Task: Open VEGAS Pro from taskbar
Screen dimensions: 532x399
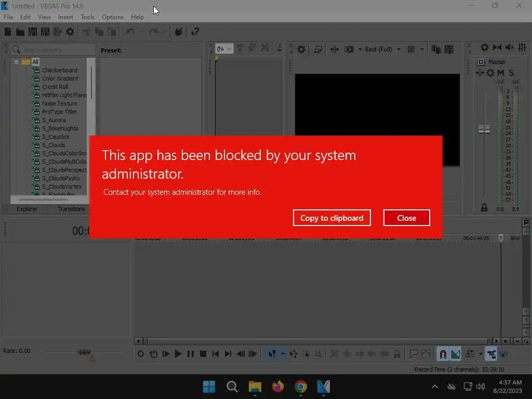Action: click(323, 387)
